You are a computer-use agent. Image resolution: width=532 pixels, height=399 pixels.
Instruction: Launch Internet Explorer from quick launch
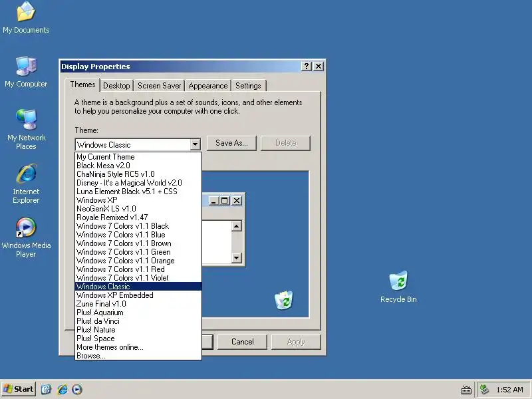tap(62, 389)
